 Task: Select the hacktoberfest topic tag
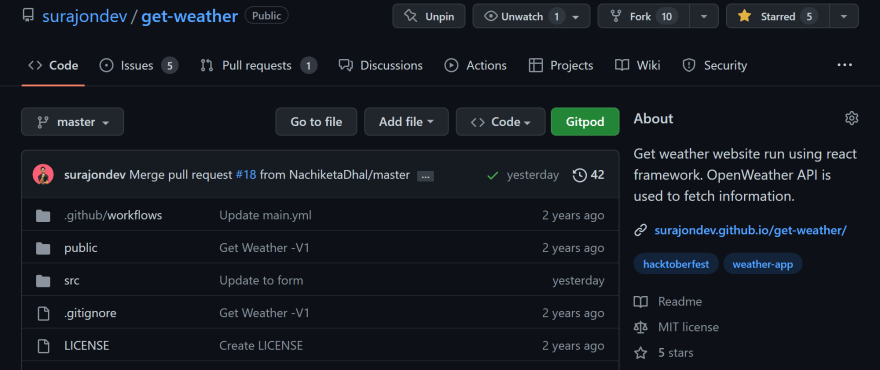[x=676, y=264]
